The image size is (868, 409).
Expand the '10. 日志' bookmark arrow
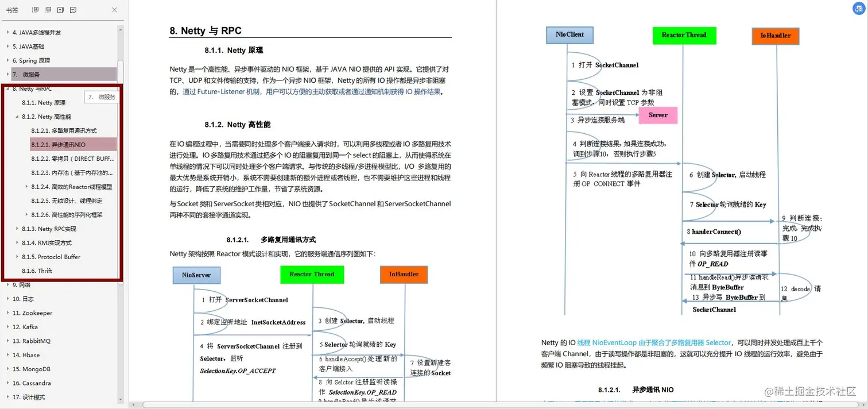7,299
